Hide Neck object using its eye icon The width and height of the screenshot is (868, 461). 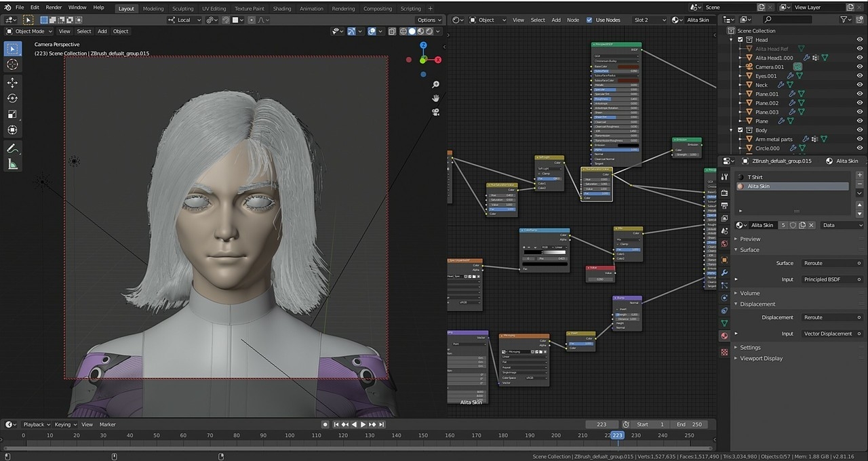pyautogui.click(x=860, y=85)
